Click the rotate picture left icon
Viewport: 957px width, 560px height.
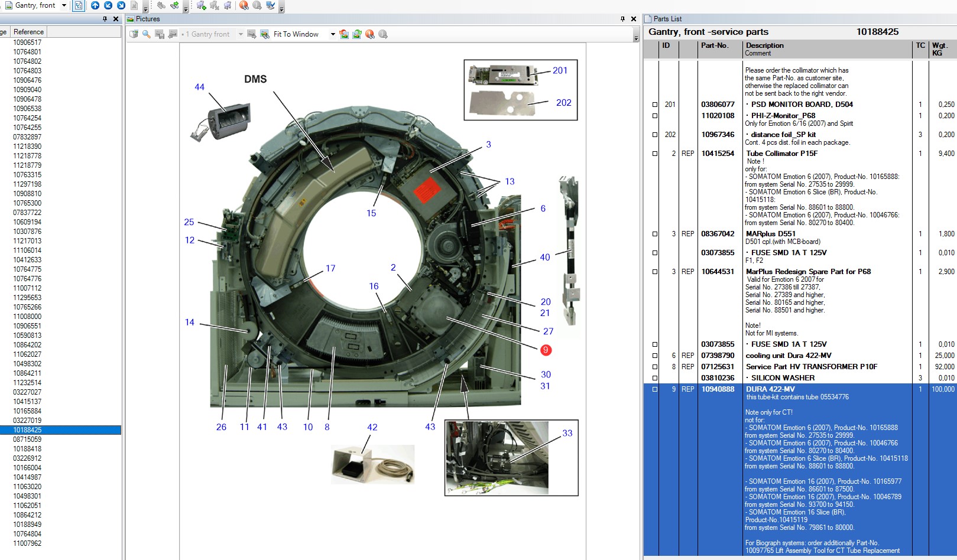tap(344, 34)
